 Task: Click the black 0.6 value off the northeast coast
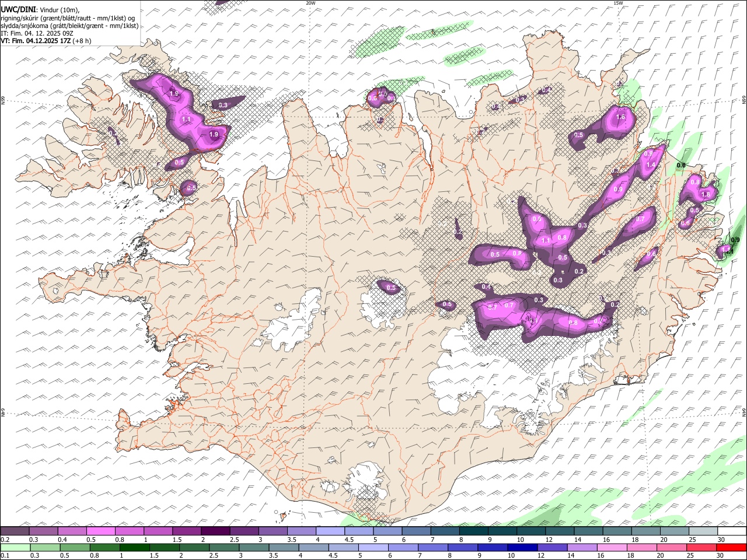pyautogui.click(x=680, y=165)
